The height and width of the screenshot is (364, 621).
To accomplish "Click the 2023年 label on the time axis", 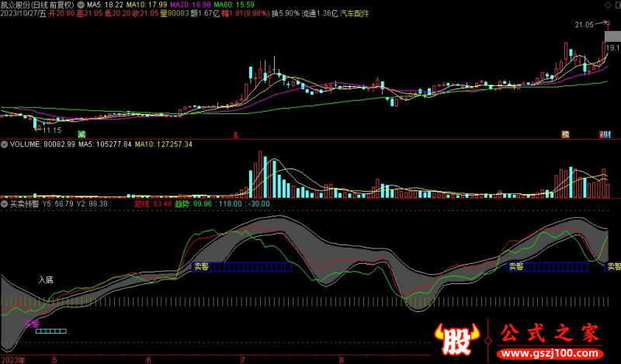I will coord(13,360).
